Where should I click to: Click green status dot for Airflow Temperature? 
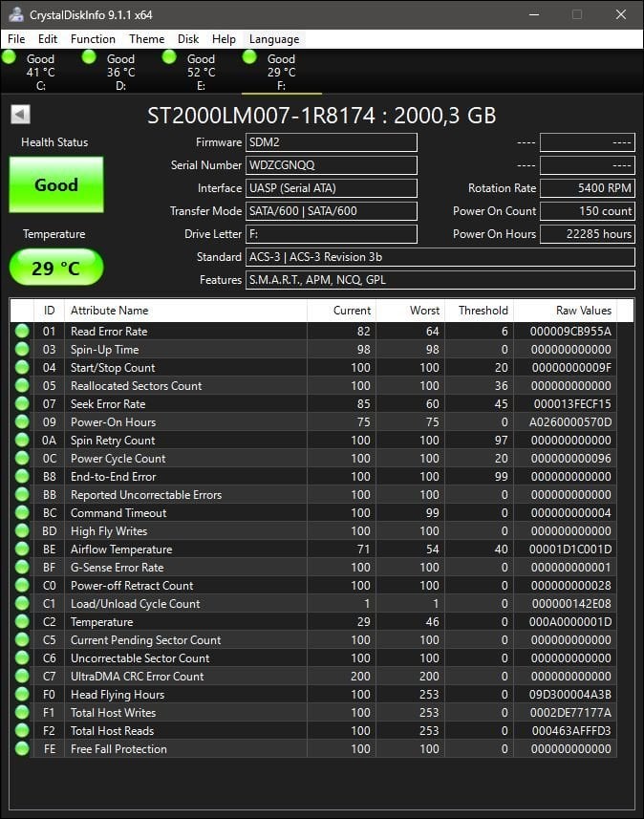coord(22,549)
